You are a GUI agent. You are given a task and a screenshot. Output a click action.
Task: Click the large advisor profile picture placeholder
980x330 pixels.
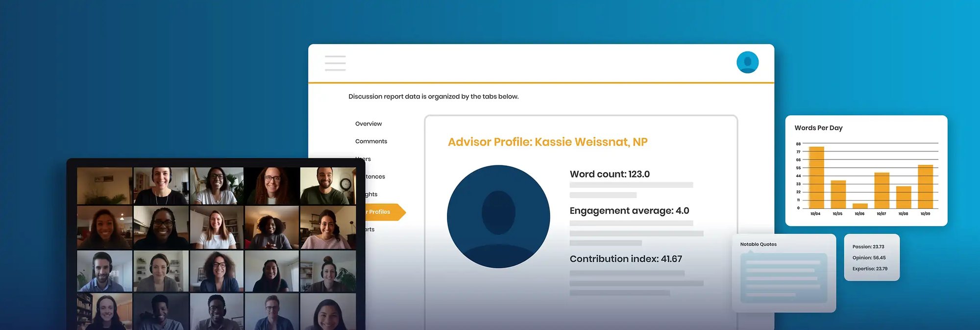498,216
